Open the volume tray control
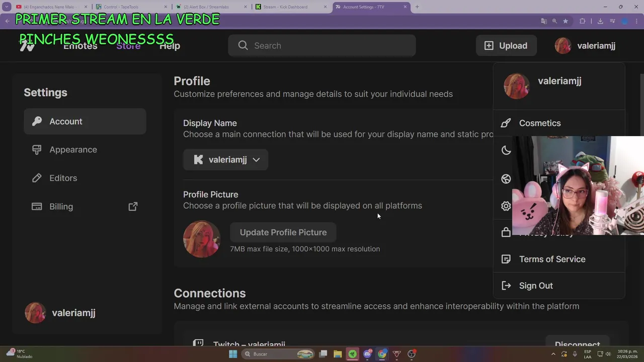The image size is (644, 362). [x=609, y=354]
